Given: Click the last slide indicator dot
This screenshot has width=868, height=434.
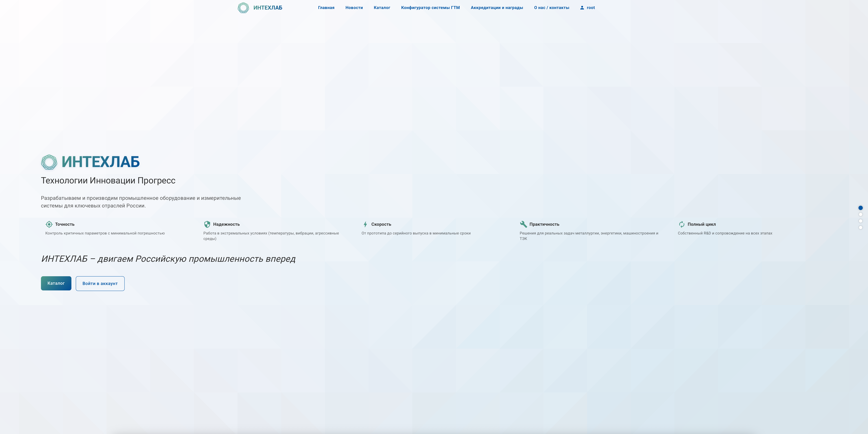Looking at the screenshot, I should tap(861, 228).
